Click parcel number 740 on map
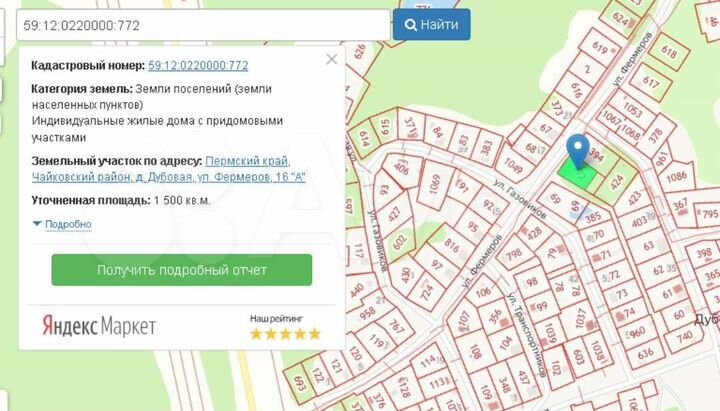Image resolution: width=720 pixels, height=411 pixels. 684,337
